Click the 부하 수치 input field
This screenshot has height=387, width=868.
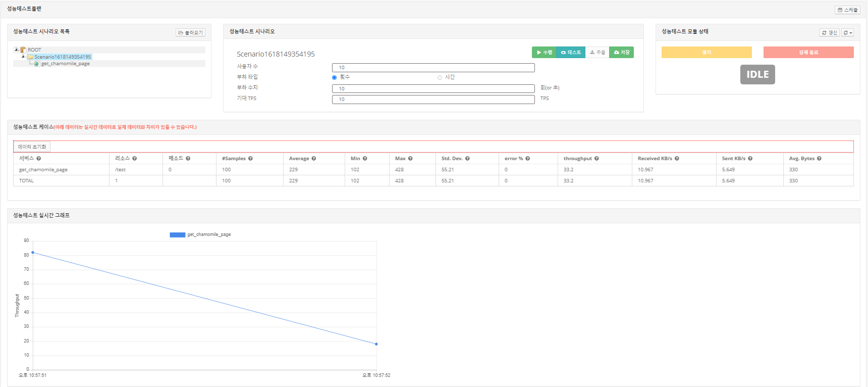(433, 89)
